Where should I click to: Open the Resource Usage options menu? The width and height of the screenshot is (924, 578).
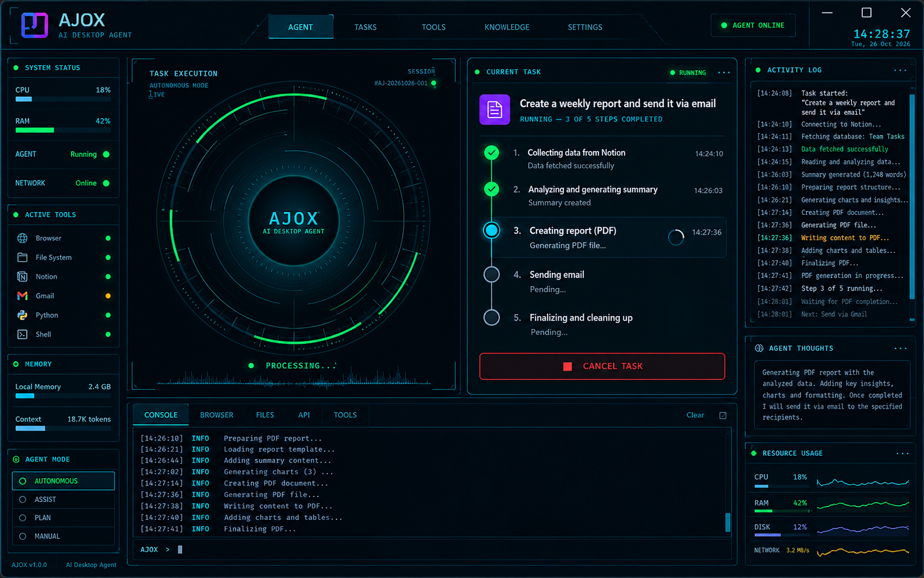click(902, 453)
